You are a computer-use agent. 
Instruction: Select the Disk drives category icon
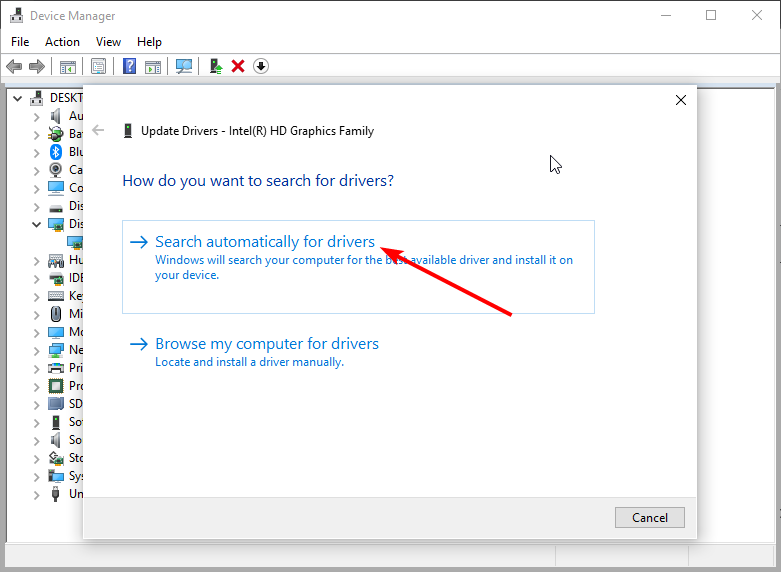point(56,207)
